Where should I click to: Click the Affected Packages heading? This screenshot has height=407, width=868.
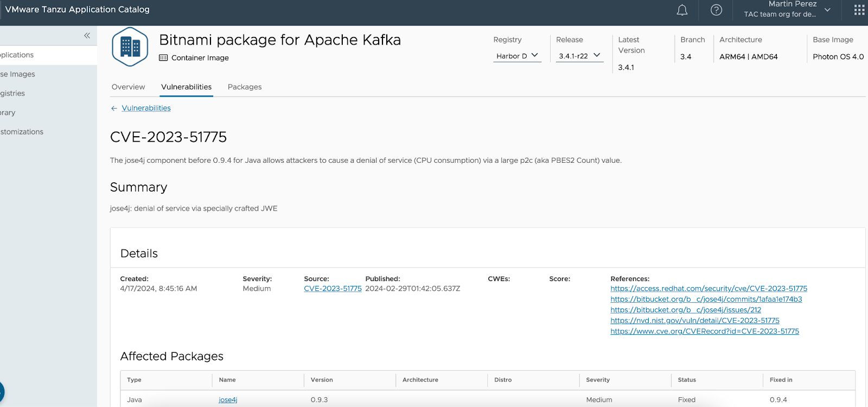(172, 356)
